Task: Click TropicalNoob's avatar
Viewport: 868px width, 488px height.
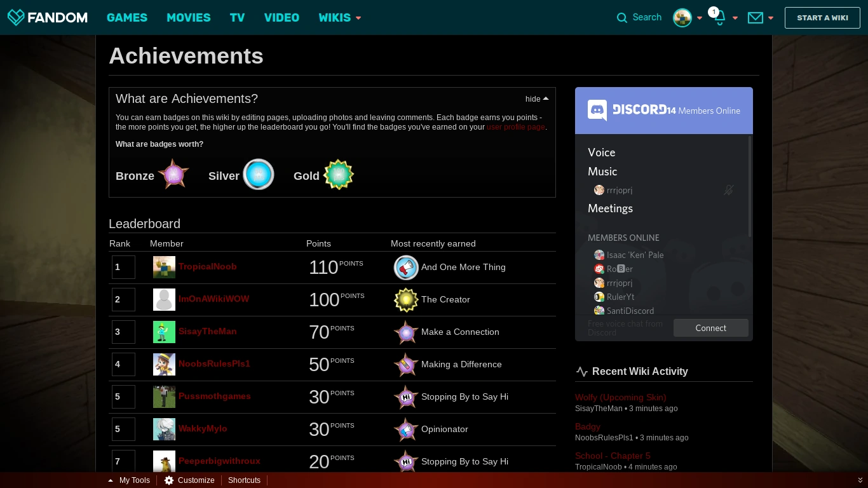Action: pyautogui.click(x=164, y=268)
